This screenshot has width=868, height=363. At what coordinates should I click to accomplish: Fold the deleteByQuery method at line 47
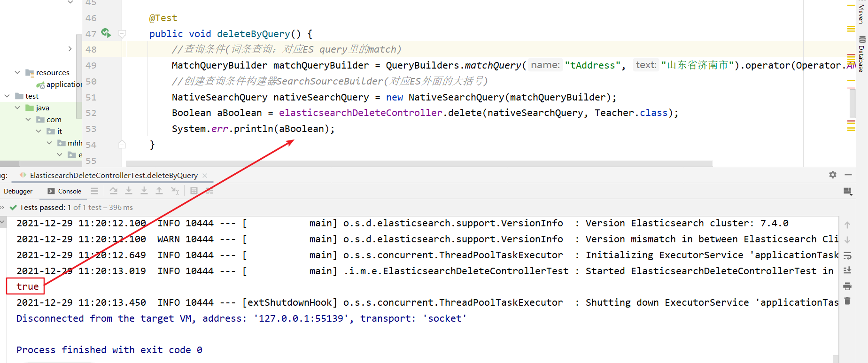[122, 34]
